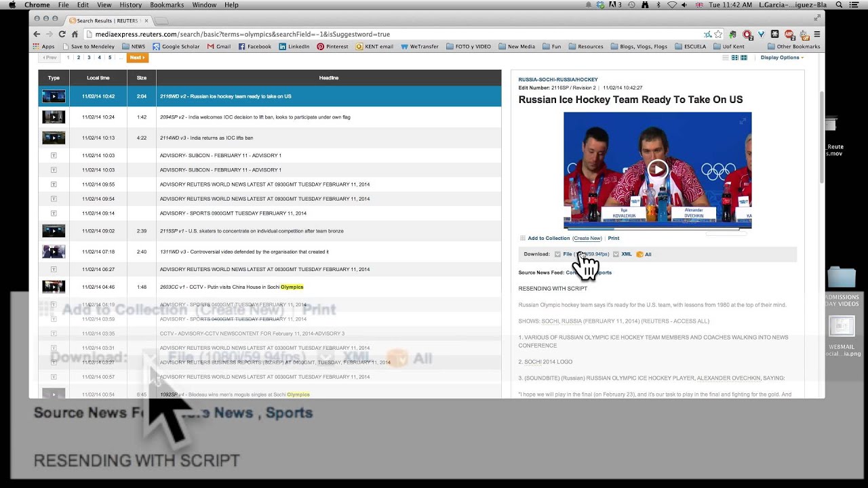Open the Facebook bookmark
868x488 pixels.
254,47
